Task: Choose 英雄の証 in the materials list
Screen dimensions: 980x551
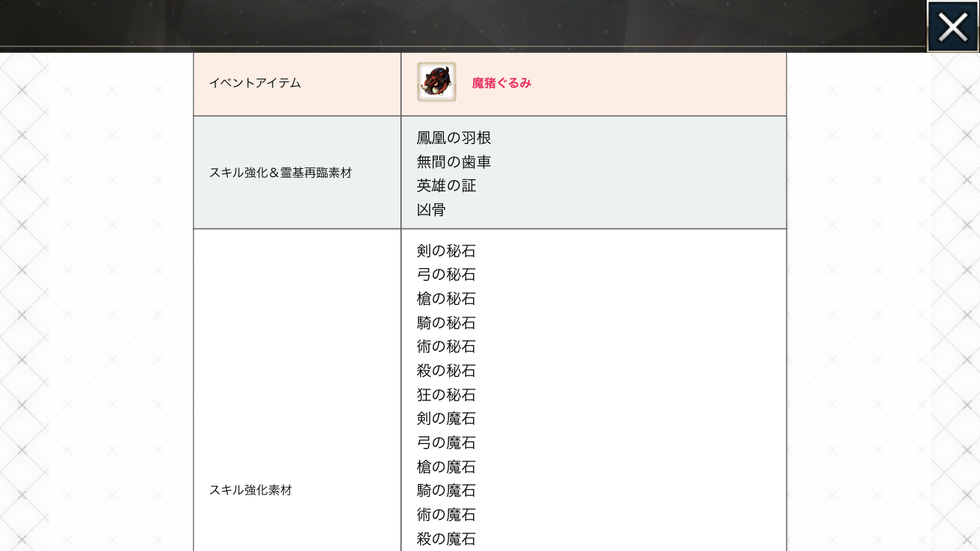Action: [x=446, y=186]
